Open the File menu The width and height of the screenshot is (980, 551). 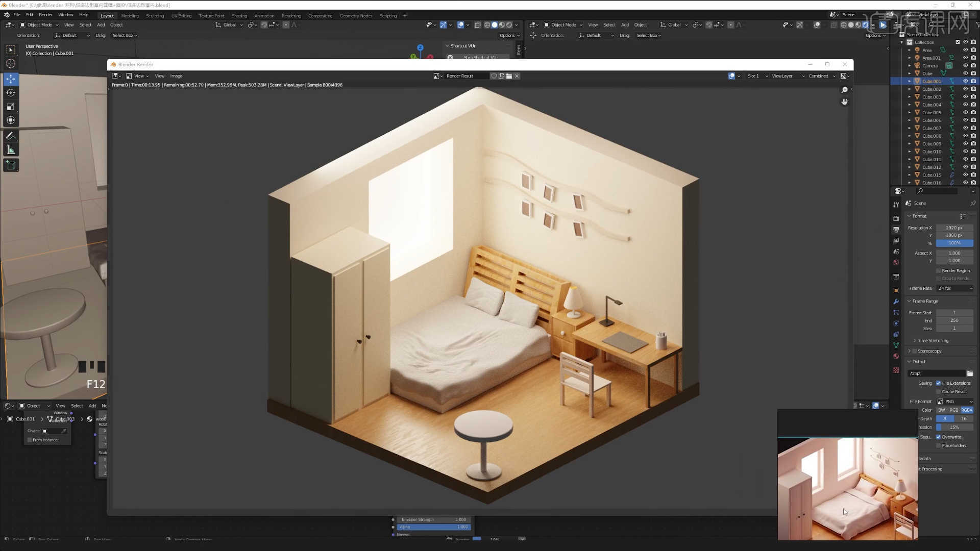click(17, 15)
